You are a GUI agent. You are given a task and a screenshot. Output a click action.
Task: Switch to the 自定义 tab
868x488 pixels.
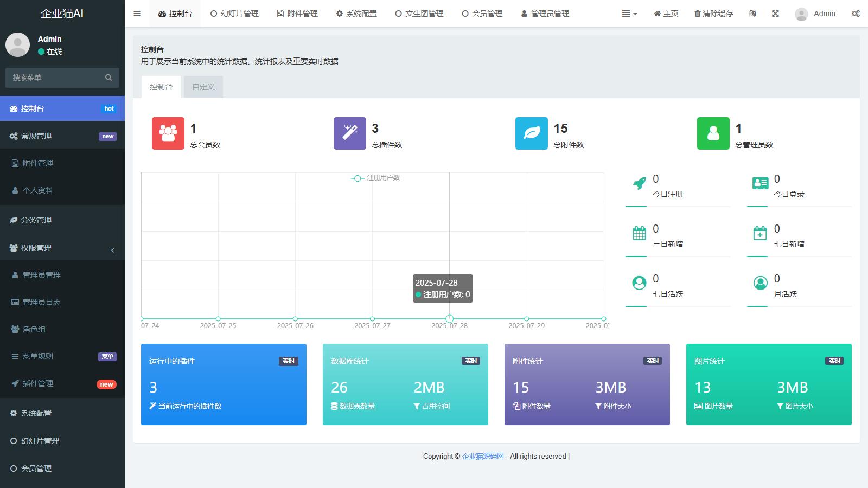[203, 87]
